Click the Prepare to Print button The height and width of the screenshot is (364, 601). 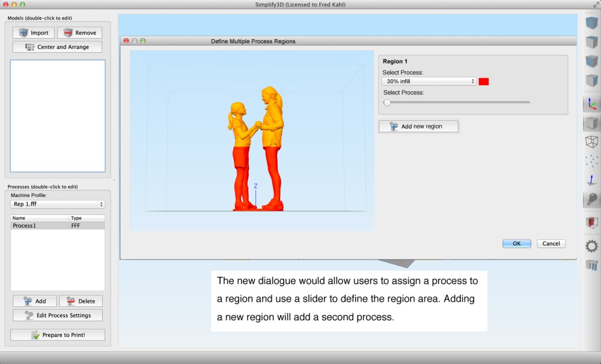point(58,335)
